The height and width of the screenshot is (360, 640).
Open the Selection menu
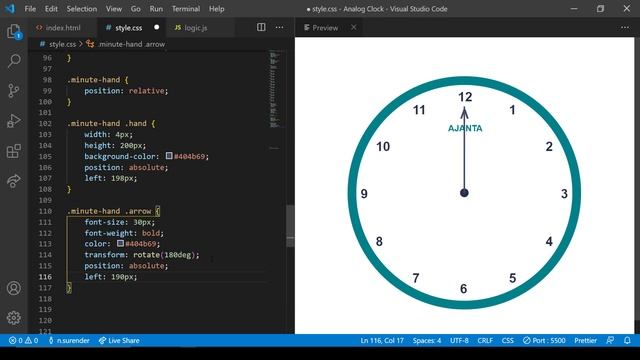pyautogui.click(x=82, y=9)
